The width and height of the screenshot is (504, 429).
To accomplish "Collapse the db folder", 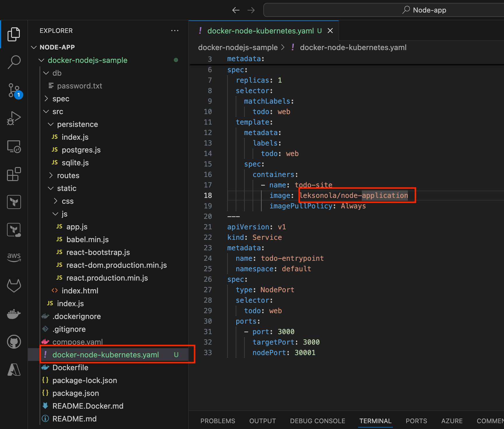I will pyautogui.click(x=46, y=73).
